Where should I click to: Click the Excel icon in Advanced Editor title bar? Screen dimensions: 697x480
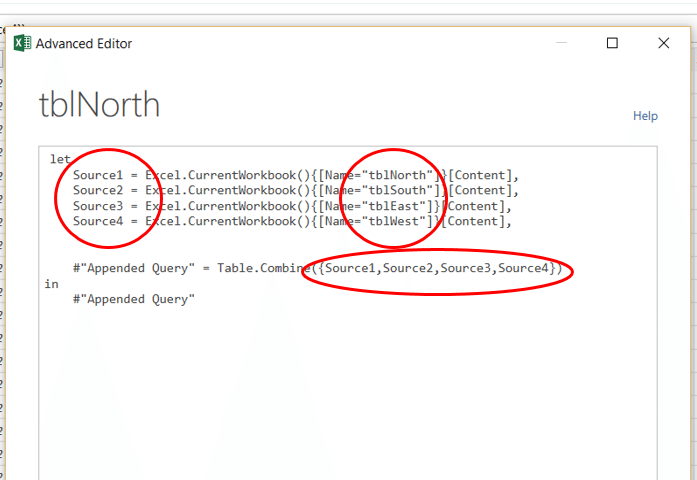(x=22, y=43)
